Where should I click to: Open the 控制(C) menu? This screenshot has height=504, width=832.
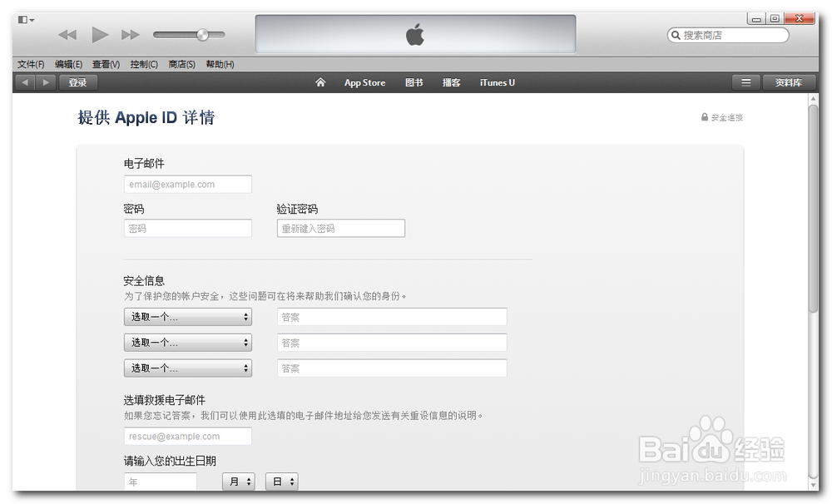click(144, 64)
